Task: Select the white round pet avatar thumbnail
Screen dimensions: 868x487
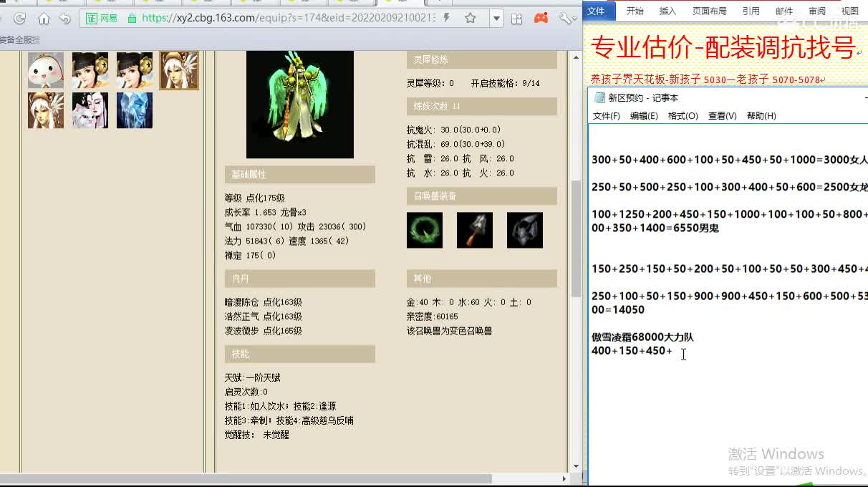Action: tap(46, 70)
